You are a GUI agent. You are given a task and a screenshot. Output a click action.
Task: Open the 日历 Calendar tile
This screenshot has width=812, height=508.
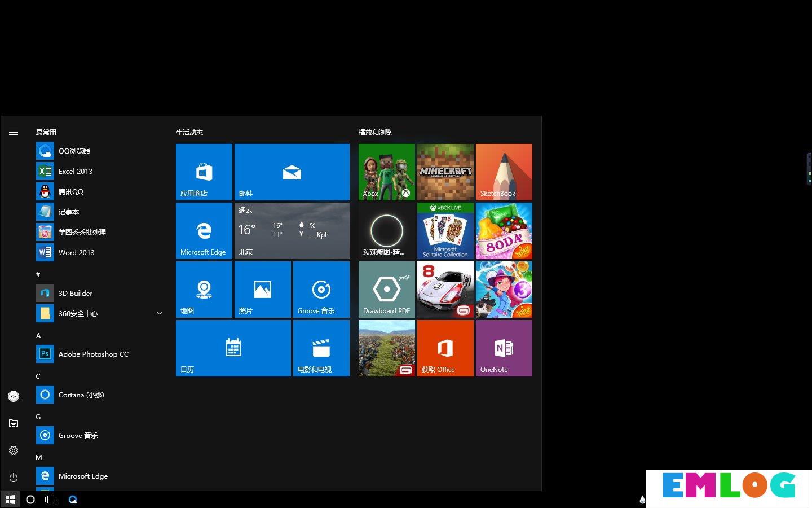pos(233,348)
